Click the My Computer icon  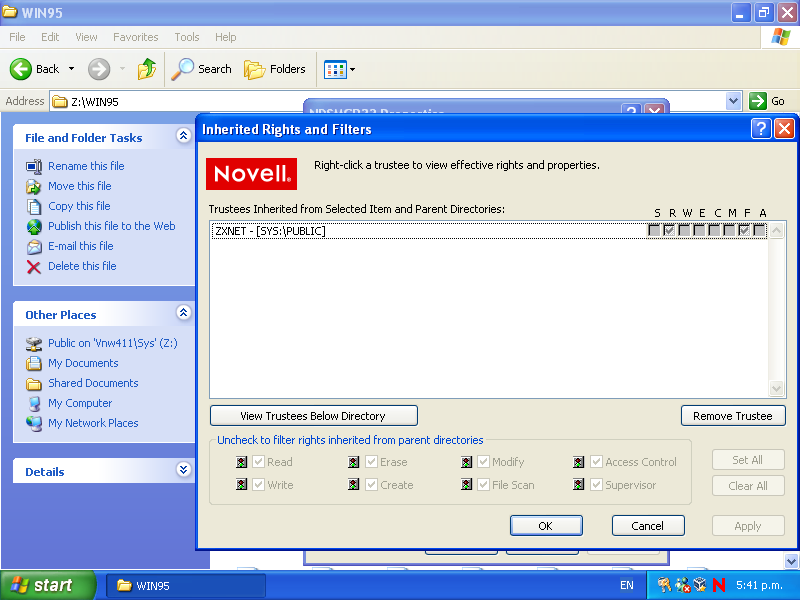point(34,404)
